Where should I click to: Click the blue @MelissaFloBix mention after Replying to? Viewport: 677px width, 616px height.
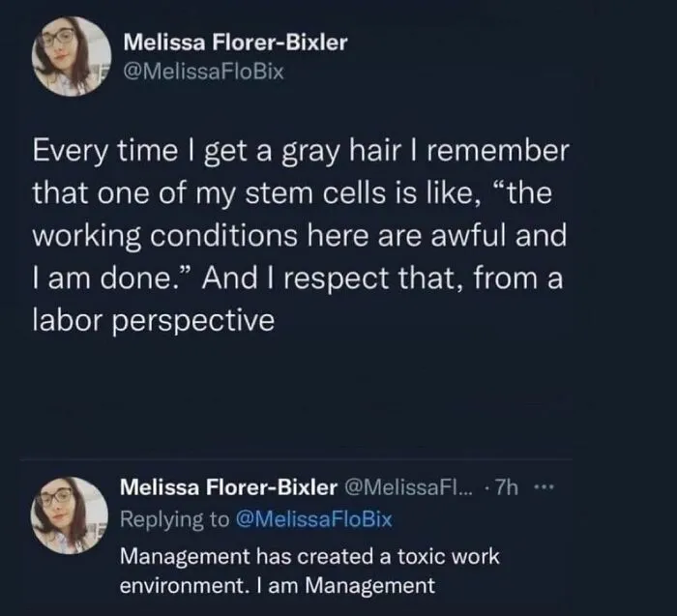click(314, 519)
